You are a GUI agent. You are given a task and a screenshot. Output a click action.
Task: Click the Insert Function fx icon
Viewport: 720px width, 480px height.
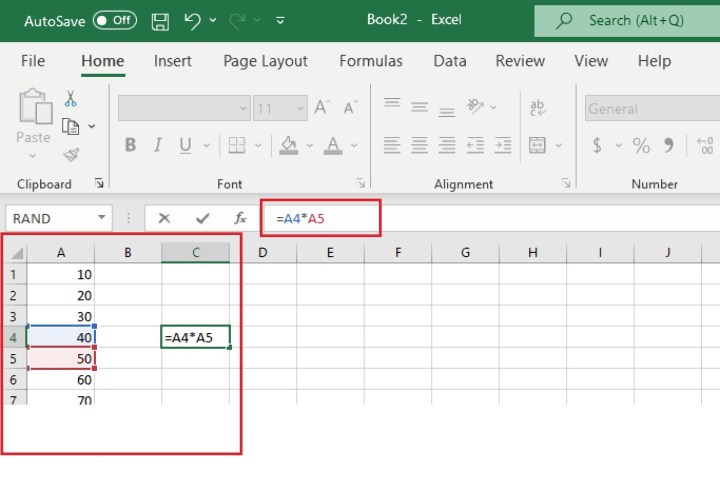click(240, 218)
